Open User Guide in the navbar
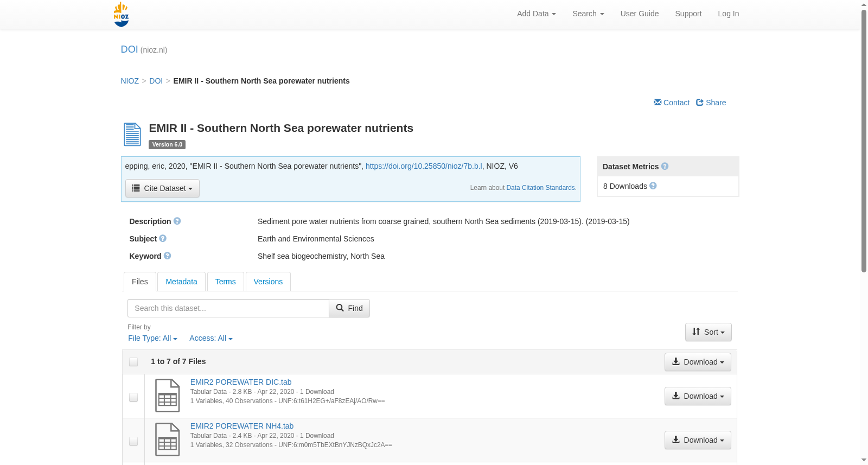The height and width of the screenshot is (465, 868). 640,14
